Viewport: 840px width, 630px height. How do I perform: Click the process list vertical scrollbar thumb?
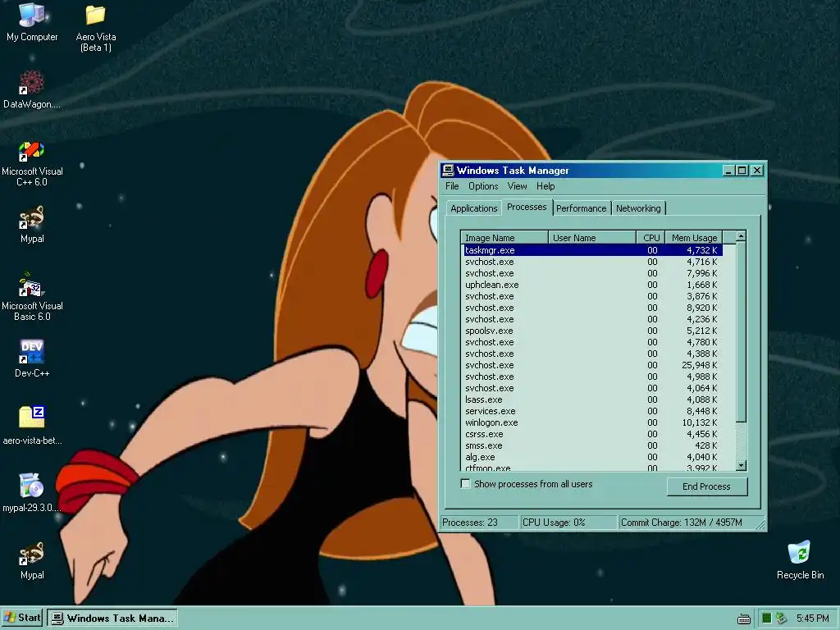click(x=741, y=332)
